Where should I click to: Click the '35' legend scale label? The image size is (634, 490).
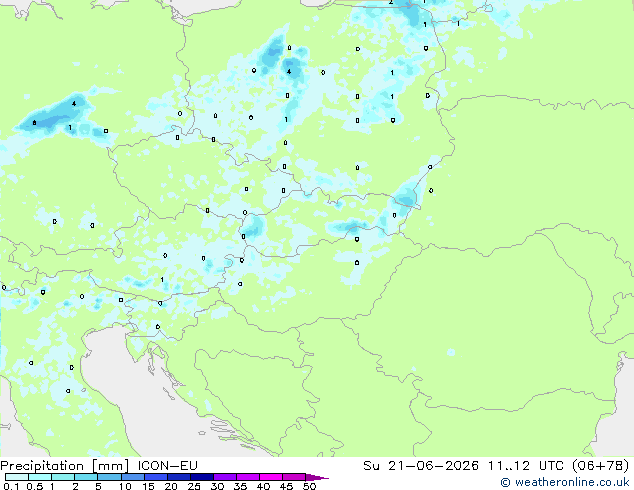(x=240, y=486)
